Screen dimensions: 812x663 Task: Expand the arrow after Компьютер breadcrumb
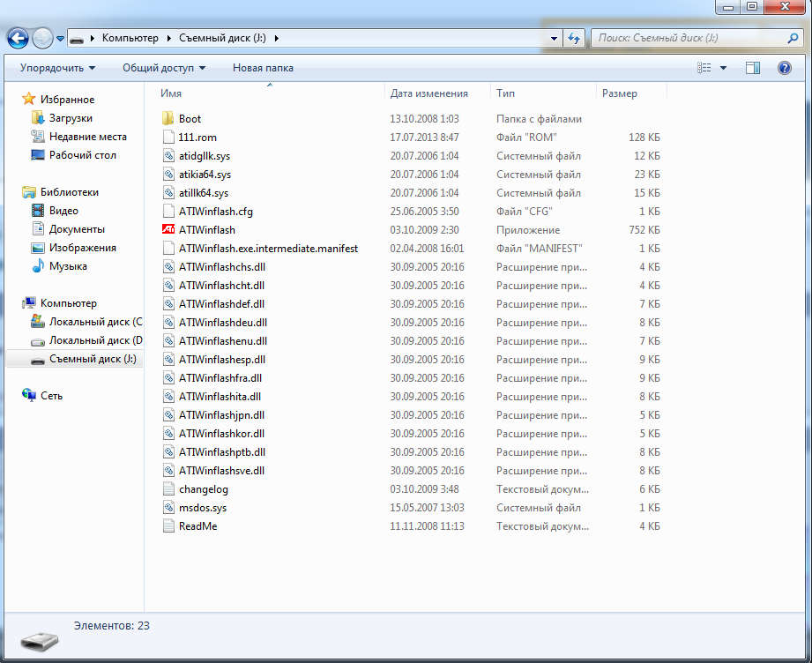pyautogui.click(x=168, y=38)
